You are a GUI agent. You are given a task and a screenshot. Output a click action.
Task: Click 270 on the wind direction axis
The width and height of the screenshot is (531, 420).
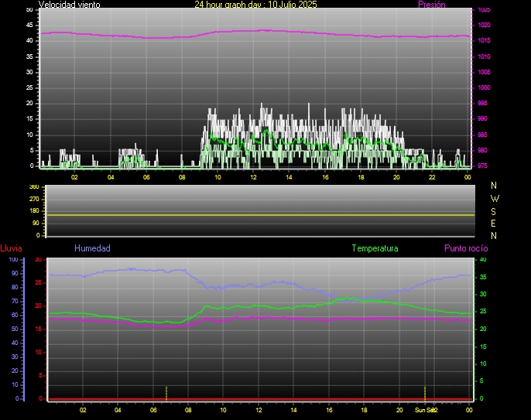pos(34,199)
